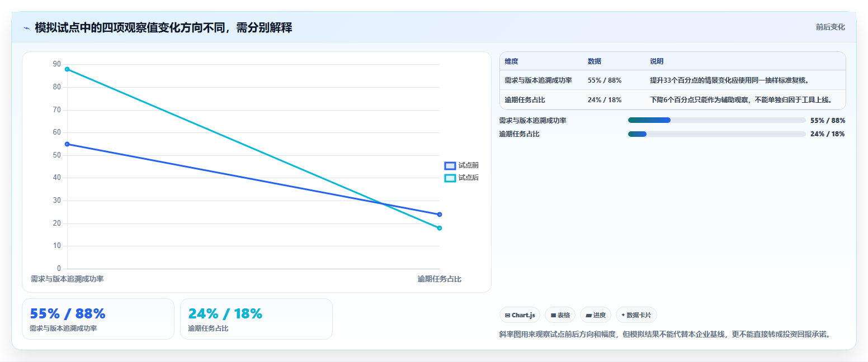Open the 24% / 18% stat card
Image resolution: width=868 pixels, height=362 pixels.
(x=256, y=319)
